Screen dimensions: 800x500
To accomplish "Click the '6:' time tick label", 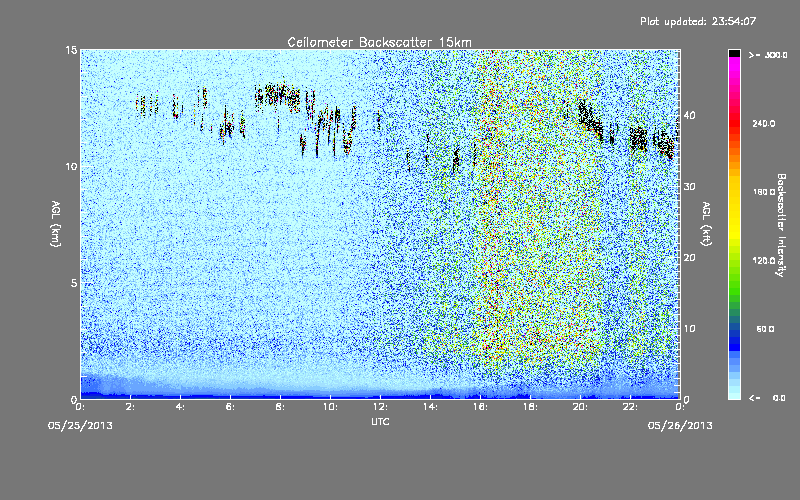I will (230, 407).
